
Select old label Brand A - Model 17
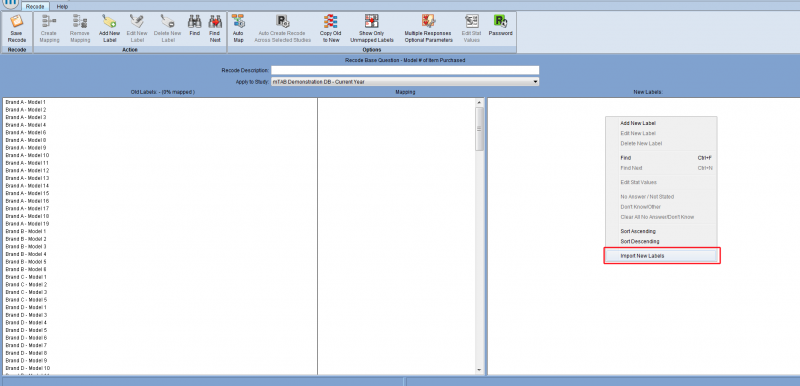tap(27, 209)
